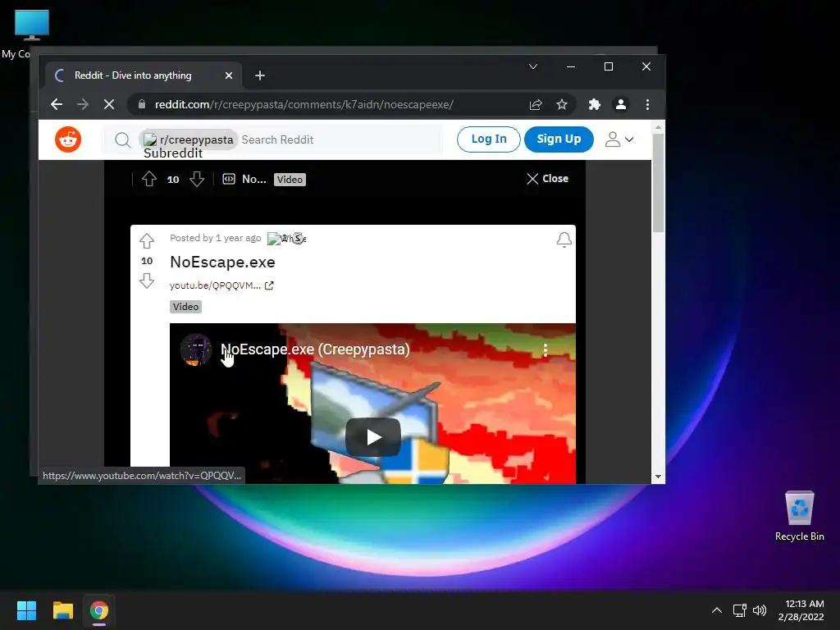This screenshot has width=840, height=630.
Task: Open network icon in system tray
Action: coord(740,610)
